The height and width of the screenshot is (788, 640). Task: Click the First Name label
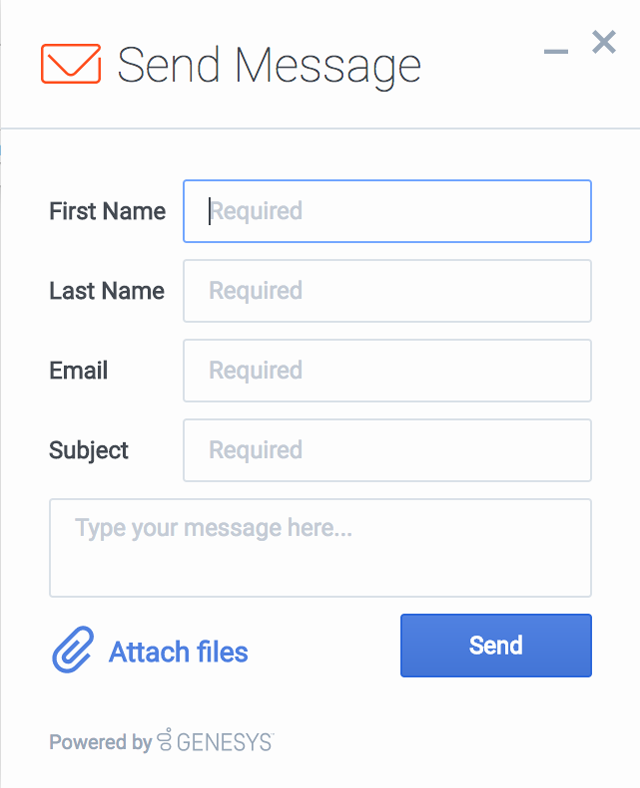(x=107, y=211)
